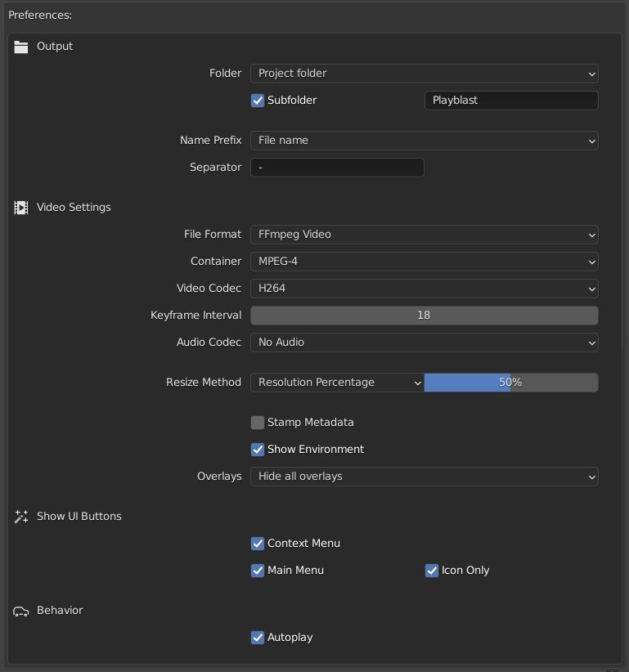Click the Separator label text

click(216, 168)
